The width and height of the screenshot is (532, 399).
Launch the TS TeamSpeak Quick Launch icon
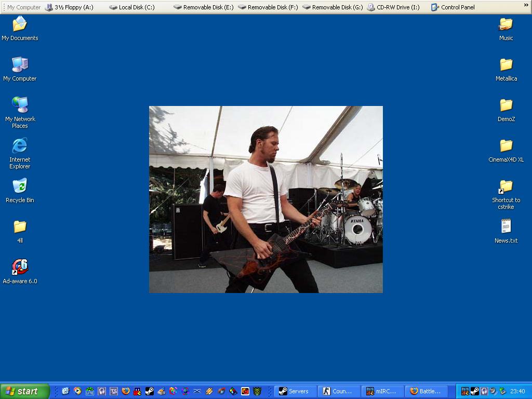[x=114, y=391]
